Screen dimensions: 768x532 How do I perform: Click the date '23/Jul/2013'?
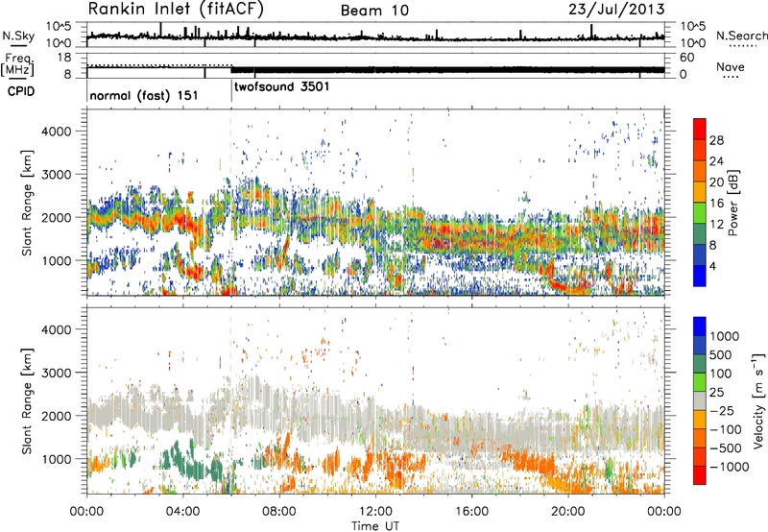616,9
